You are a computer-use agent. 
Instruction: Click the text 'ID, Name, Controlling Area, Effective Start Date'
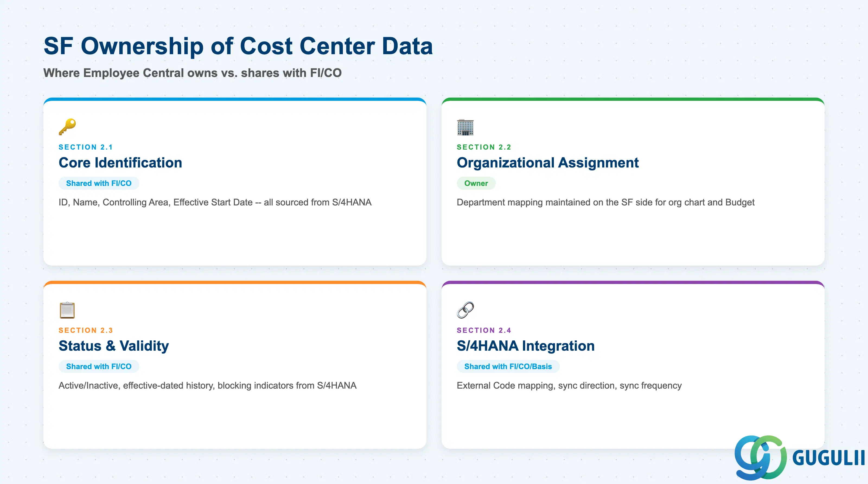[156, 202]
